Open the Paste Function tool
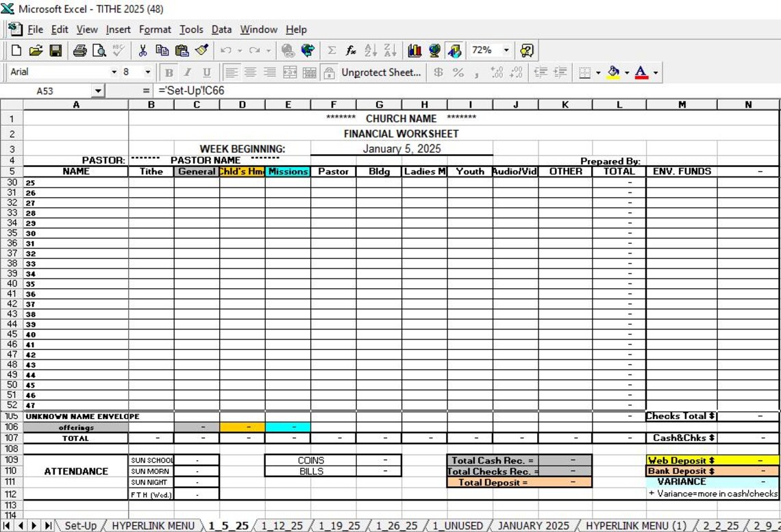Viewport: 781px width, 532px height. click(x=351, y=49)
